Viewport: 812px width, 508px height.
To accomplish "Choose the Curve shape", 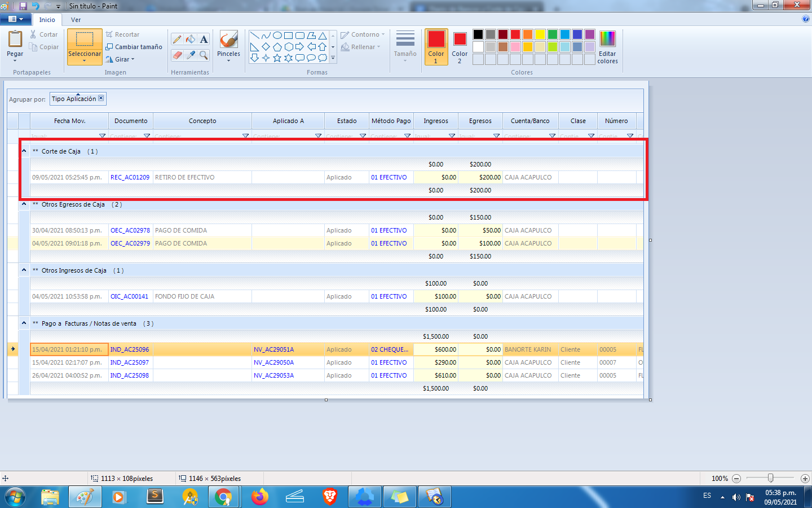I will click(266, 36).
